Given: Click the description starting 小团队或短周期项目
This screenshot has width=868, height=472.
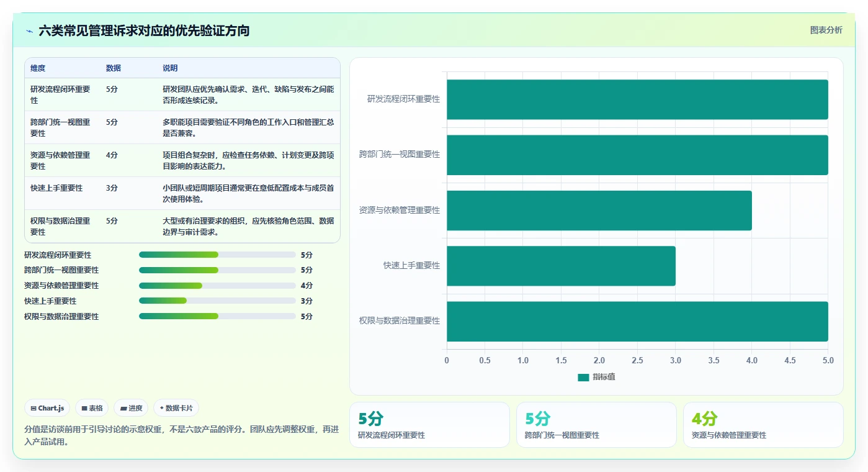Looking at the screenshot, I should [x=248, y=193].
